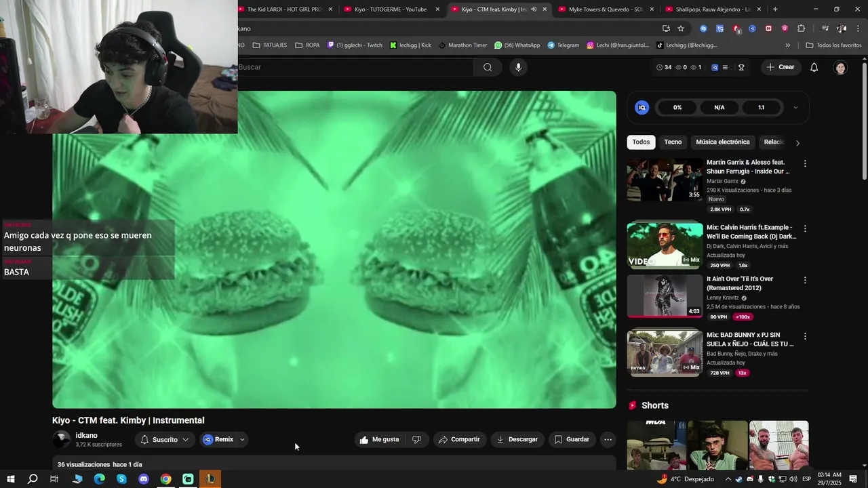
Task: Expand the vidIQ stats panel chevron
Action: coord(795,108)
